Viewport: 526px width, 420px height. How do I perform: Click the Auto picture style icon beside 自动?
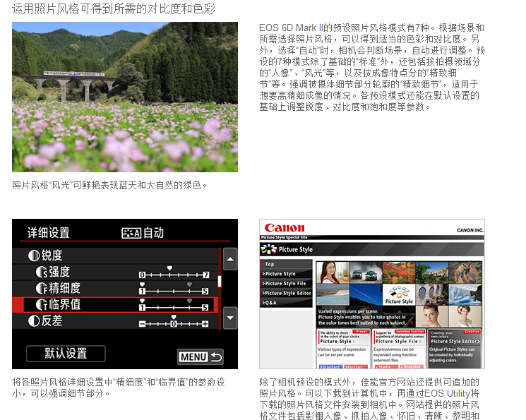click(x=131, y=233)
